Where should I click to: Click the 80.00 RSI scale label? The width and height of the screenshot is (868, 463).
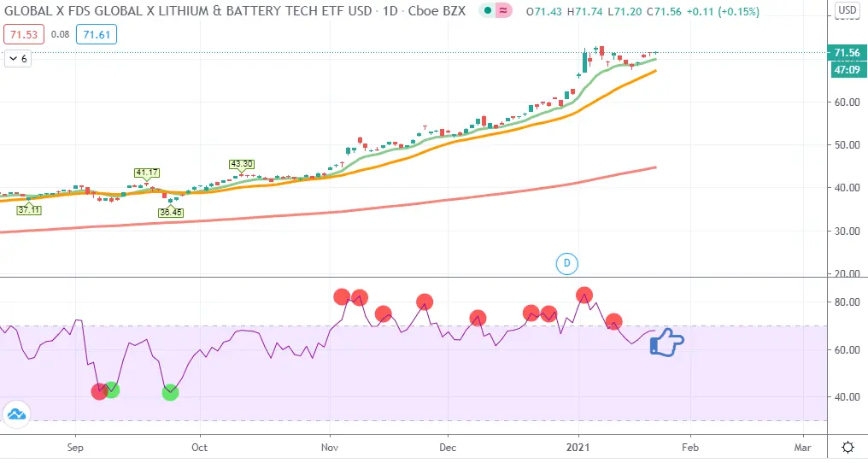click(x=847, y=302)
